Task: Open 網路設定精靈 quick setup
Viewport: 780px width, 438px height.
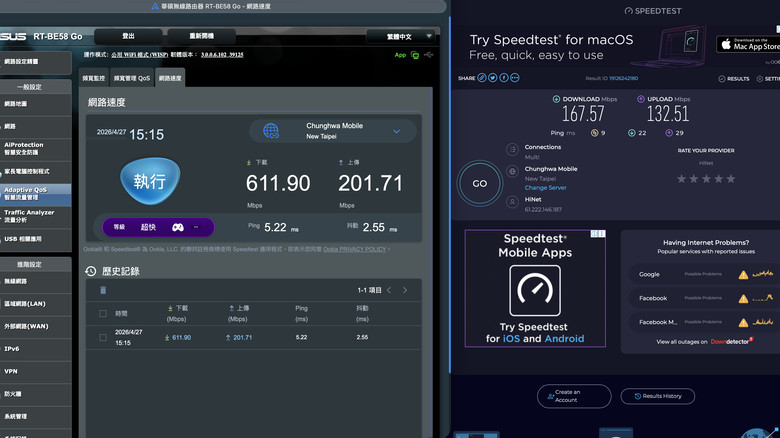Action: click(x=35, y=62)
